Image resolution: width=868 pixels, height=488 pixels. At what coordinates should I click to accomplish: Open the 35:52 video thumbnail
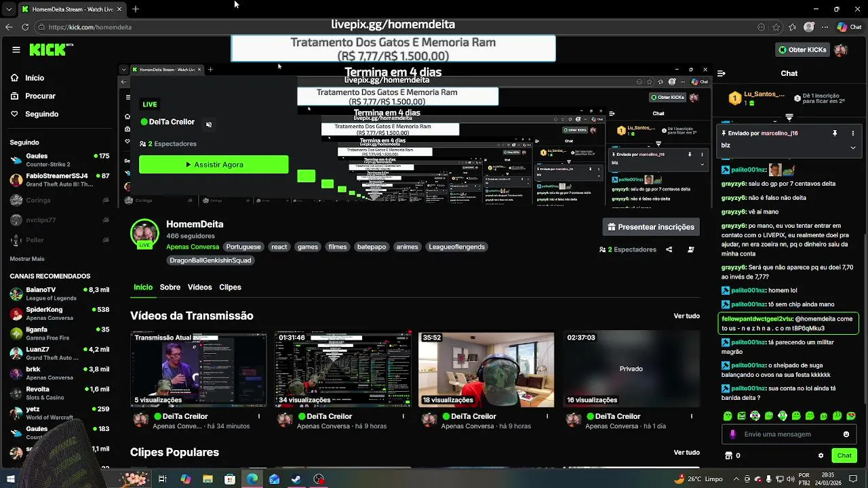[x=486, y=369]
